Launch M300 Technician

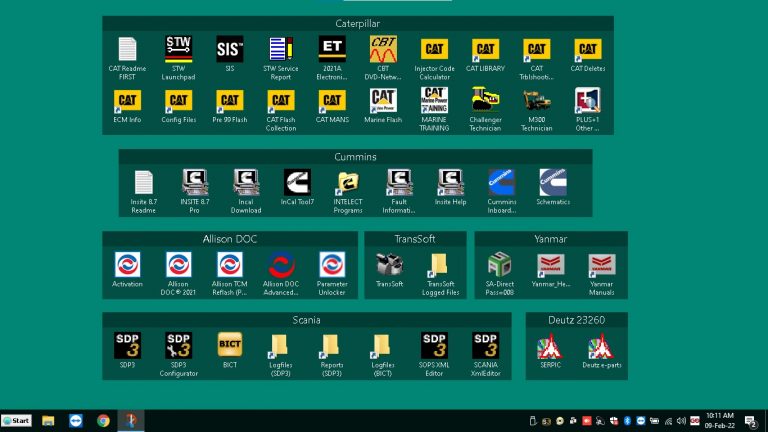pos(536,100)
